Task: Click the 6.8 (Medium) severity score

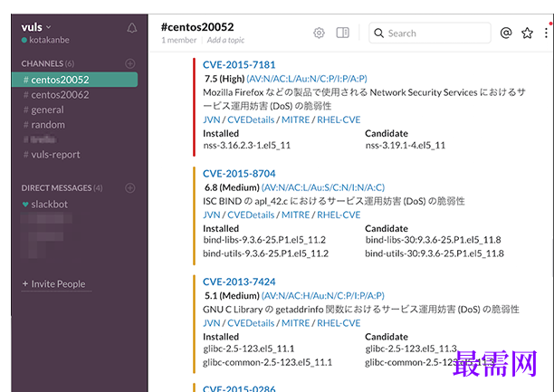Action: click(x=232, y=187)
